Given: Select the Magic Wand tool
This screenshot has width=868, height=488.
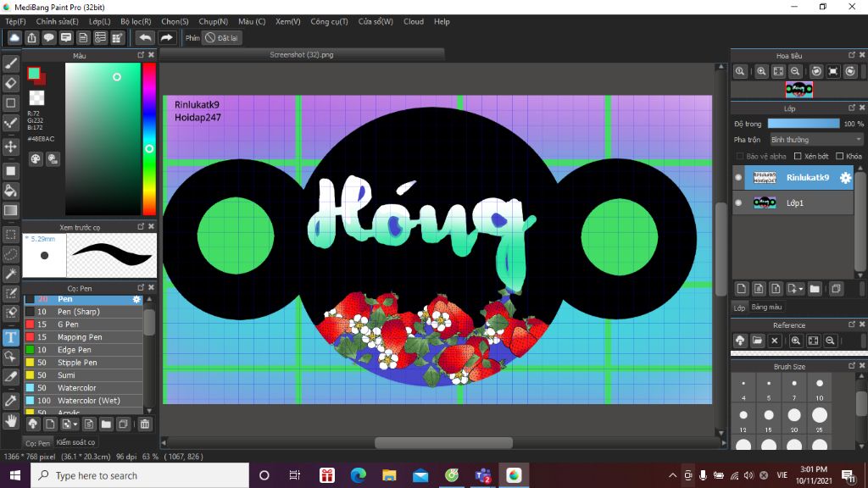Looking at the screenshot, I should point(10,274).
